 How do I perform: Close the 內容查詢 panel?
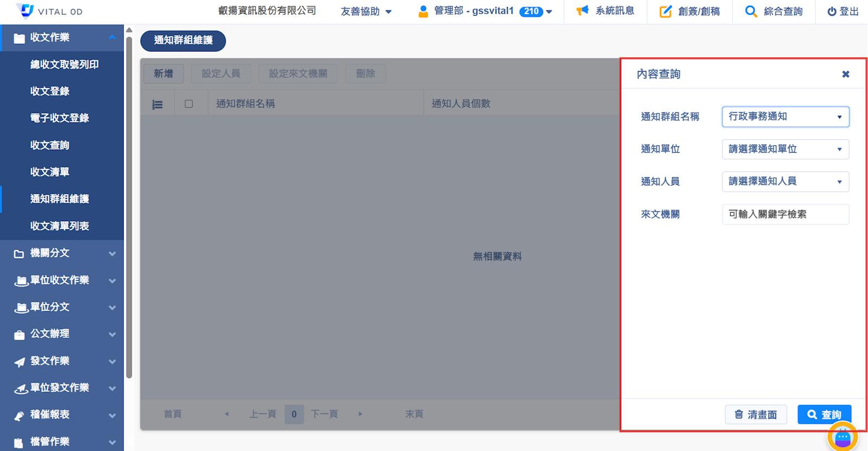point(845,74)
